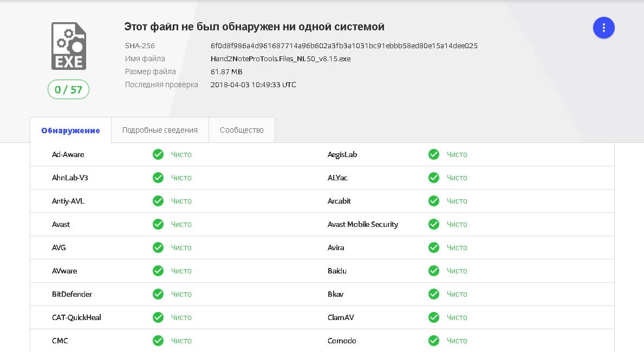The image size is (644, 352).
Task: Click the AVware engine name
Action: pos(64,271)
